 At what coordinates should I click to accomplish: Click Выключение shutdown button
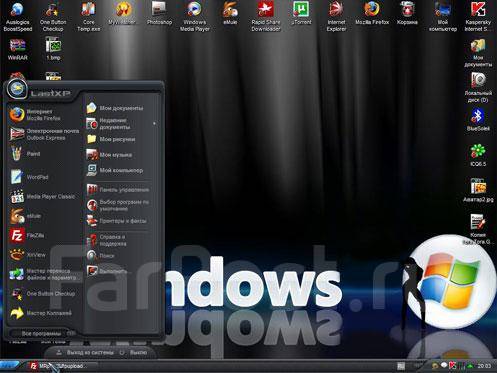(x=133, y=352)
